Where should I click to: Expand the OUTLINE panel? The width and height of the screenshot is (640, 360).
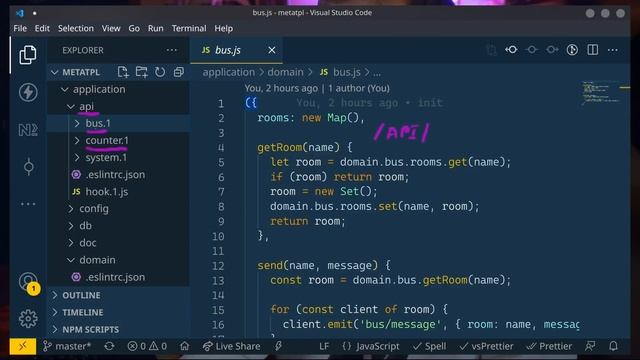pos(118,295)
